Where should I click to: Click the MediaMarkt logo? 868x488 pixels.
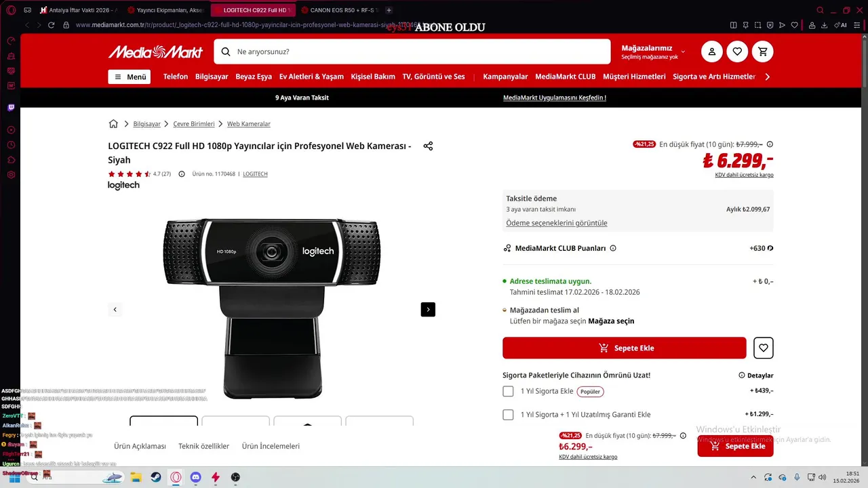pyautogui.click(x=155, y=52)
